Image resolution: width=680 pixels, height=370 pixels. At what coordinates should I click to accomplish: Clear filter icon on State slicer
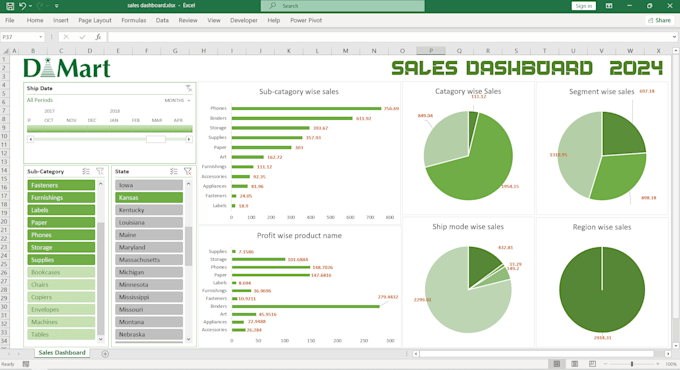187,171
